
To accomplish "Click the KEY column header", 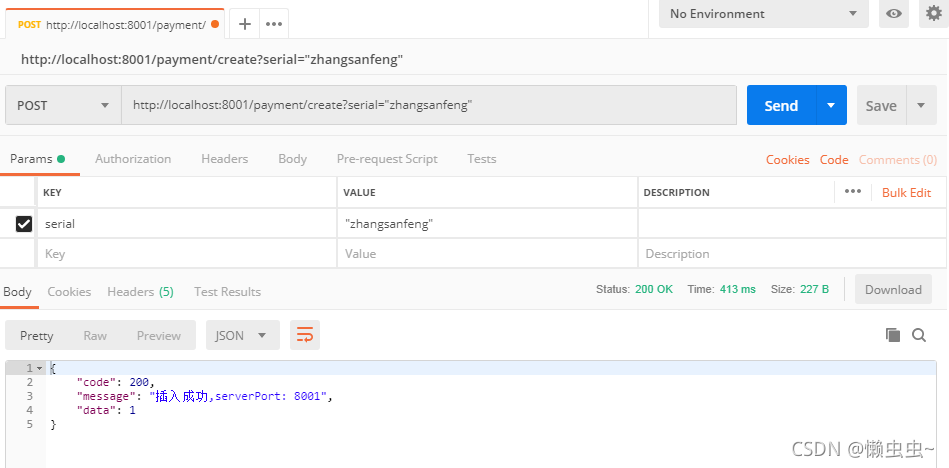I will click(x=52, y=193).
